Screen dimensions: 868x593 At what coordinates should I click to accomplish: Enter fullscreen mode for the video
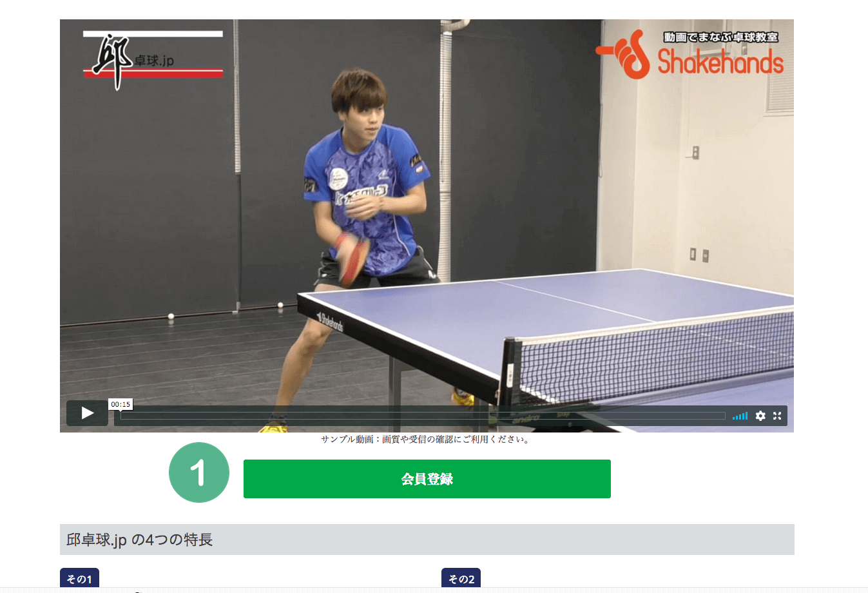[x=777, y=416]
